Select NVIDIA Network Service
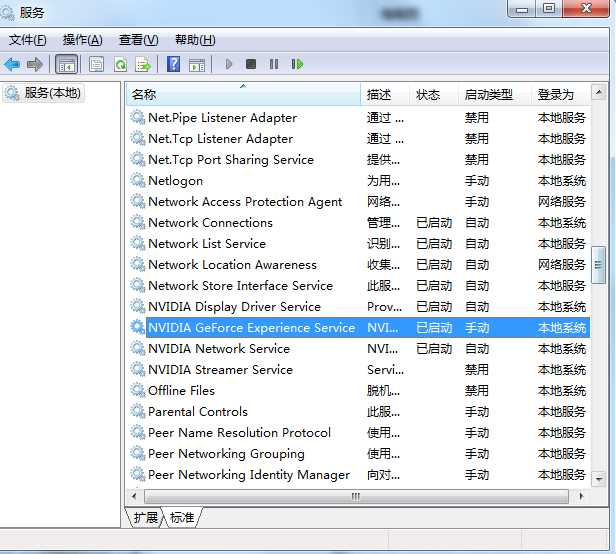 click(x=219, y=349)
